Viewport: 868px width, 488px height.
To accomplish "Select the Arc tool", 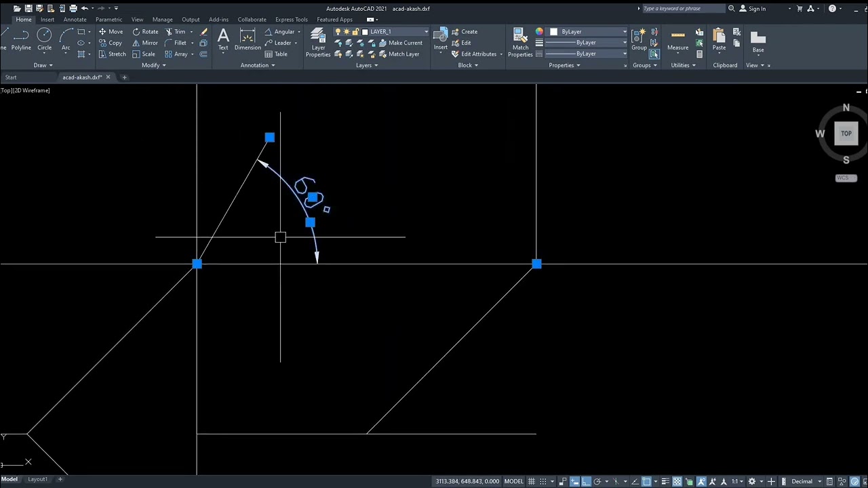I will [x=66, y=39].
